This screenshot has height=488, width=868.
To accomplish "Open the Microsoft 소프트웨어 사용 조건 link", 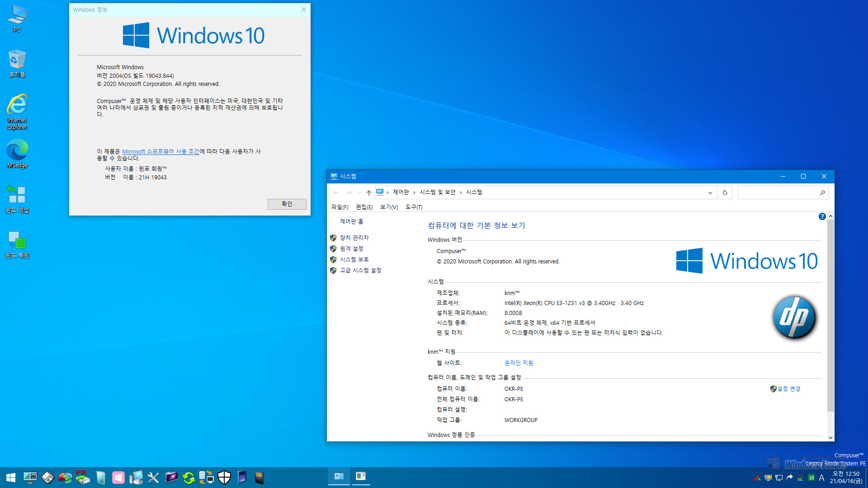I will pyautogui.click(x=160, y=151).
